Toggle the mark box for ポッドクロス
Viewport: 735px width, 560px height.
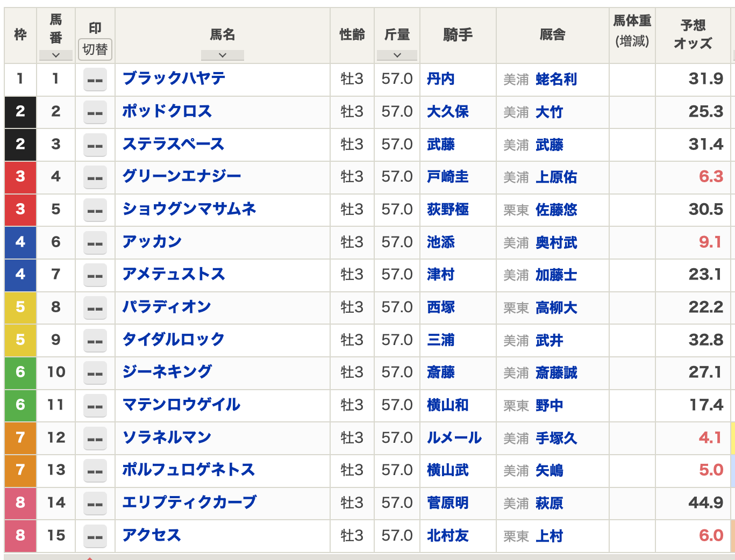[x=95, y=113]
